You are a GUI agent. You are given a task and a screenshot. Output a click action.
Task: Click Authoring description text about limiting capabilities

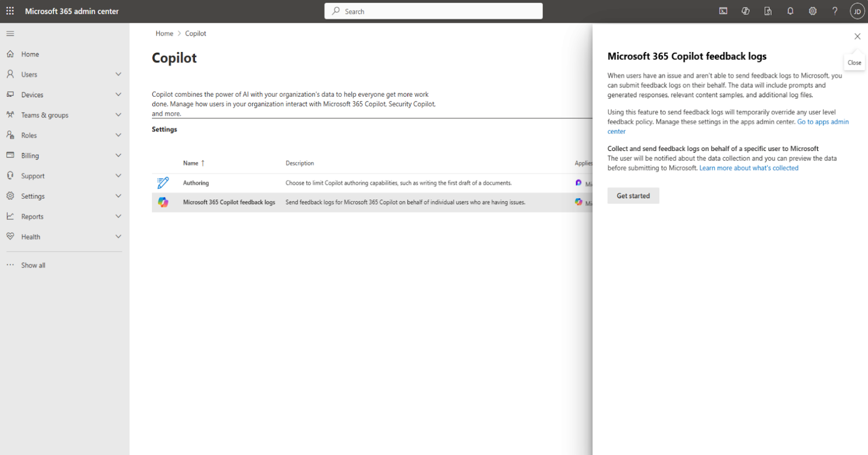pyautogui.click(x=398, y=183)
